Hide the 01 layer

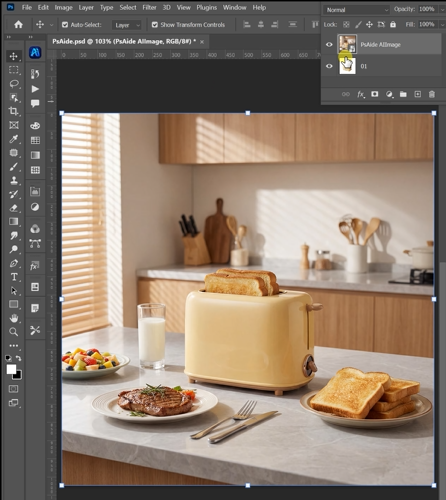coord(329,66)
